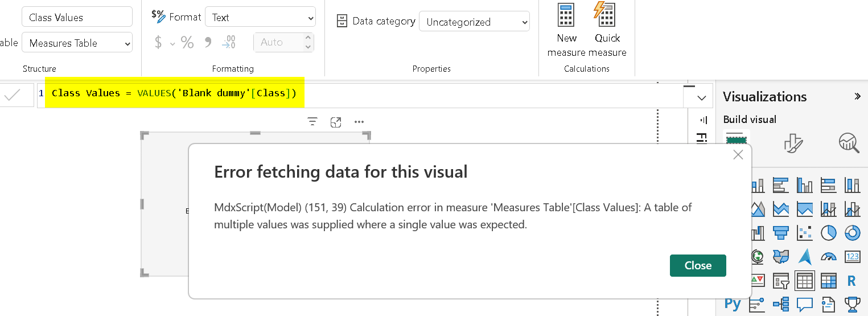This screenshot has height=316, width=868.
Task: Apply percentage format to measure
Action: click(187, 43)
